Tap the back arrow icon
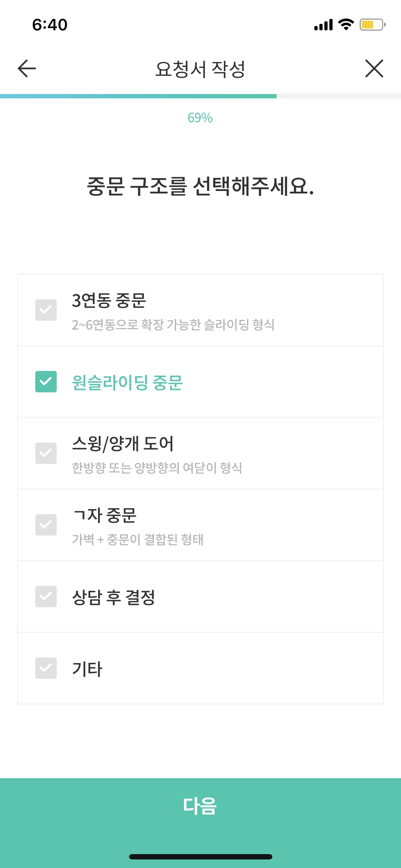401x868 pixels. (27, 68)
